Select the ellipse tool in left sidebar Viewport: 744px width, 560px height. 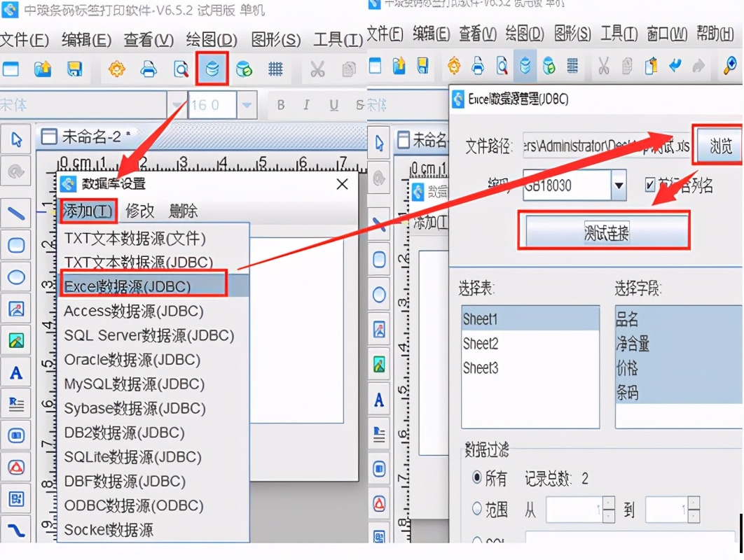pos(16,277)
